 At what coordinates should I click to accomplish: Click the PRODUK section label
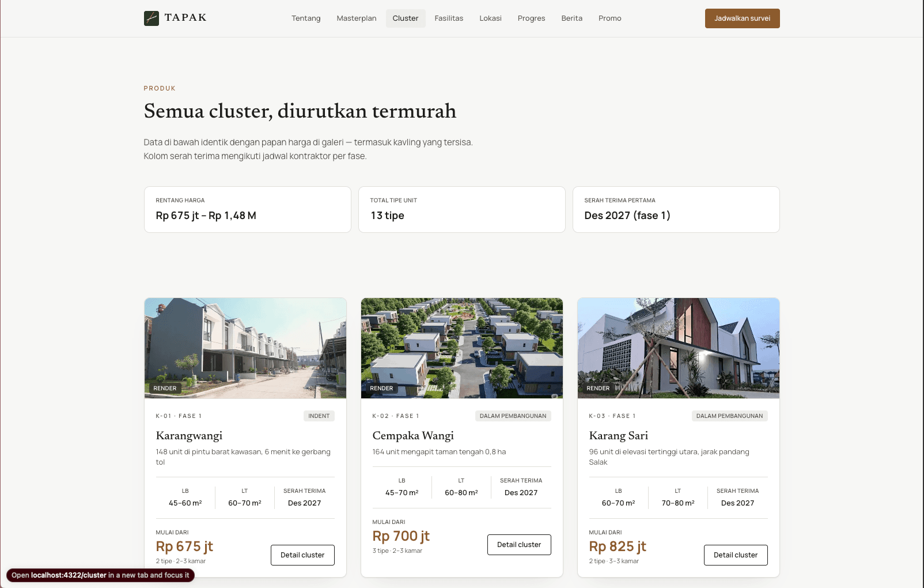[x=160, y=88]
